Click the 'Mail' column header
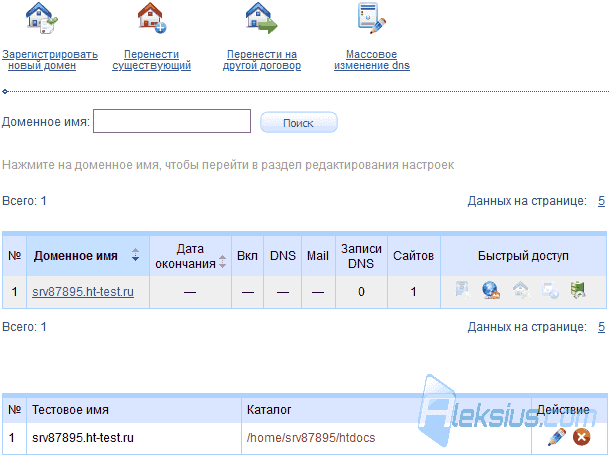The height and width of the screenshot is (458, 609). coord(318,256)
